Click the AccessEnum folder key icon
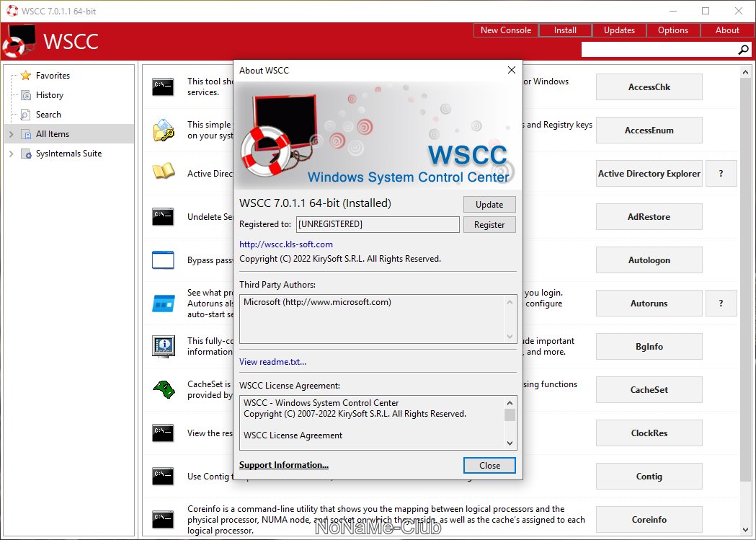This screenshot has width=756, height=540. pyautogui.click(x=164, y=130)
